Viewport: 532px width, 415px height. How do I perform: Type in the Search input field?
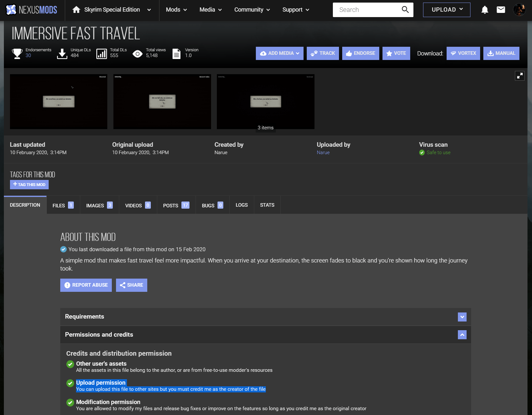[367, 10]
